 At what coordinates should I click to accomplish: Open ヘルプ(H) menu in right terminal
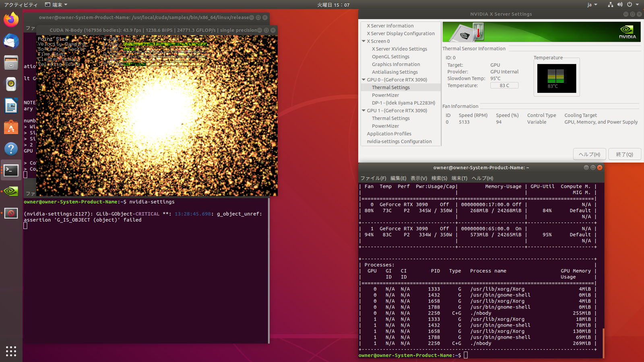point(482,178)
